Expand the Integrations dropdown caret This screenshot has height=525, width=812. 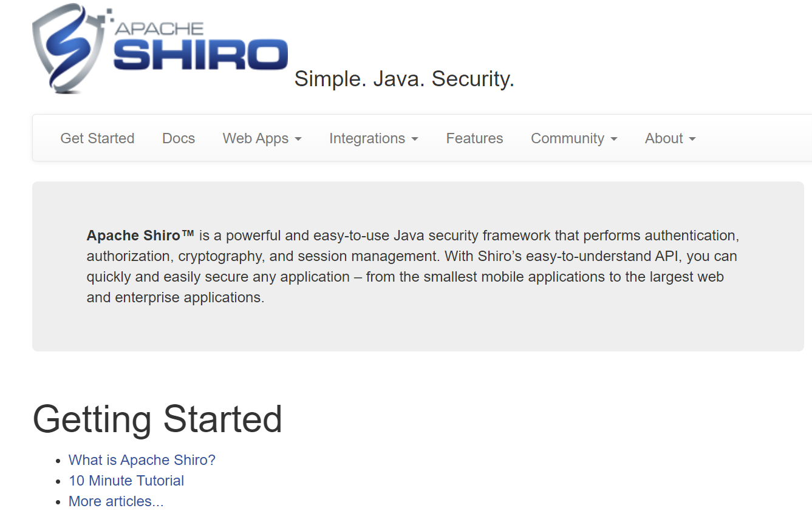(x=415, y=140)
